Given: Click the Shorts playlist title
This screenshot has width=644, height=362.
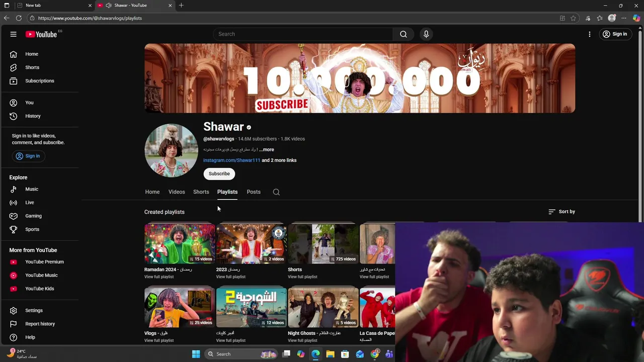Looking at the screenshot, I should [x=295, y=269].
